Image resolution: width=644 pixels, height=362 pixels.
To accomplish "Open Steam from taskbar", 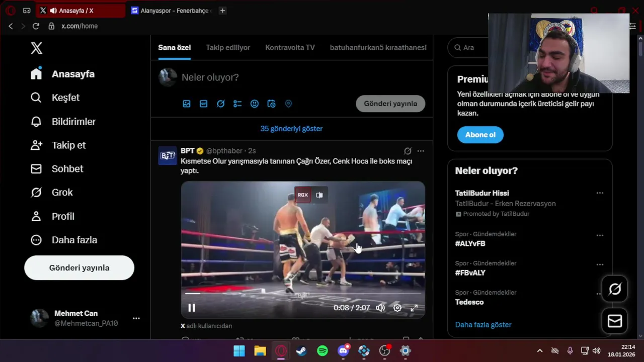I will pos(301,351).
